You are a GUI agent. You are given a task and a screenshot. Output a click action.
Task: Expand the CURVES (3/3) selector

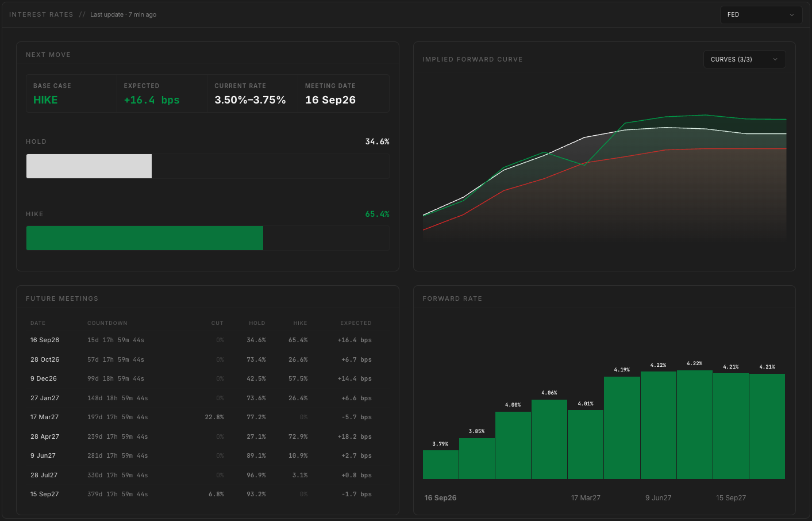click(744, 59)
